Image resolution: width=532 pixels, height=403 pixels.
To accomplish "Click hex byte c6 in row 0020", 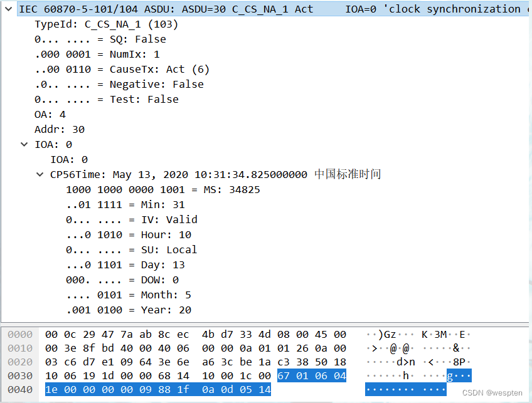I will [70, 362].
